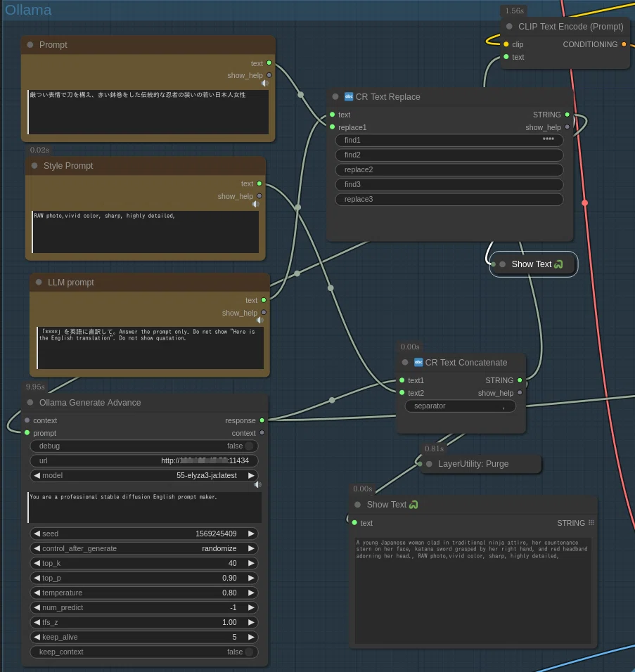Open the model list showing 55-elyza3-ja:latest

(x=144, y=475)
